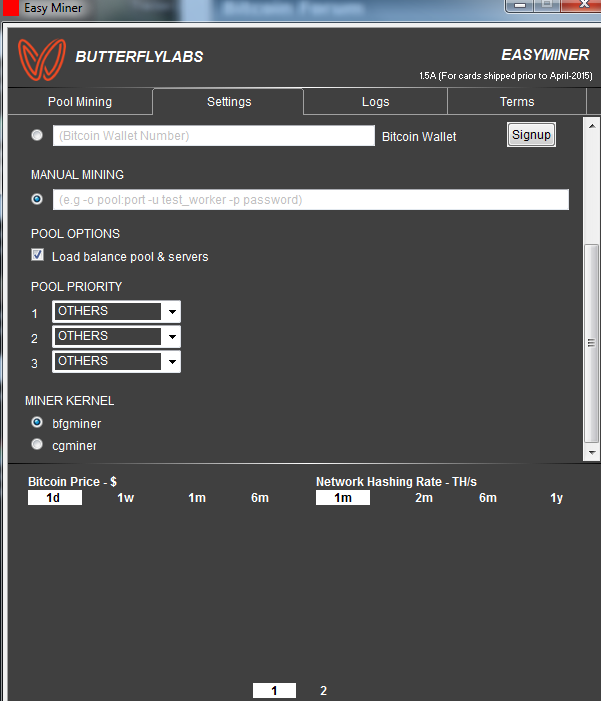Select the bfgminer kernel radio button
The width and height of the screenshot is (601, 701).
tap(37, 422)
